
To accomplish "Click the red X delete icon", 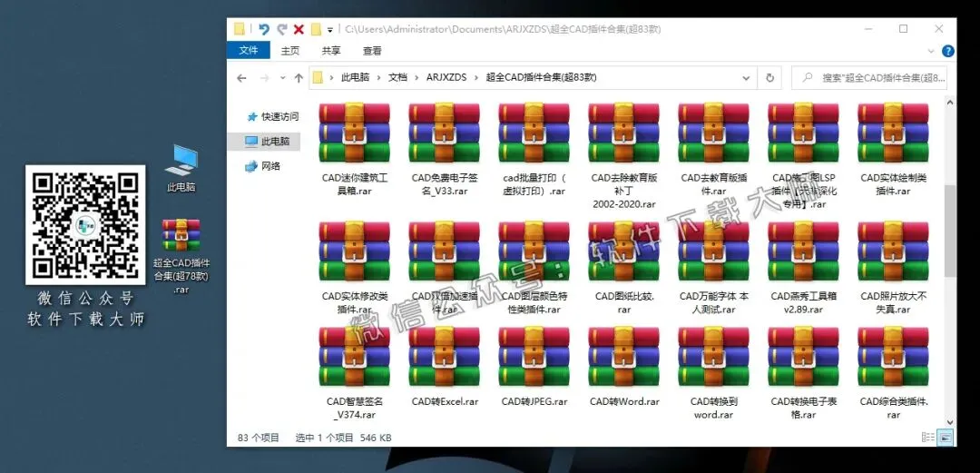I will (299, 29).
